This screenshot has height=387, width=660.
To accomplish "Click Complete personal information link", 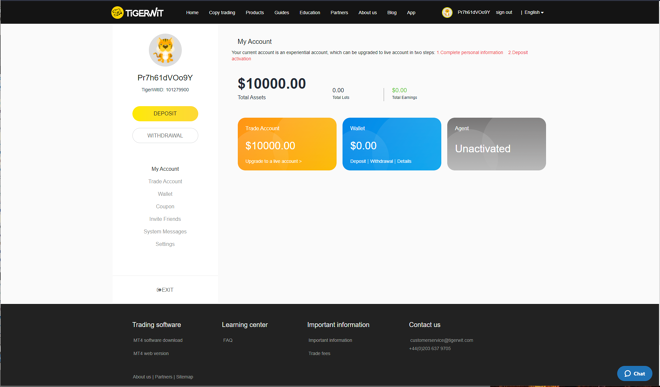I will pyautogui.click(x=470, y=53).
